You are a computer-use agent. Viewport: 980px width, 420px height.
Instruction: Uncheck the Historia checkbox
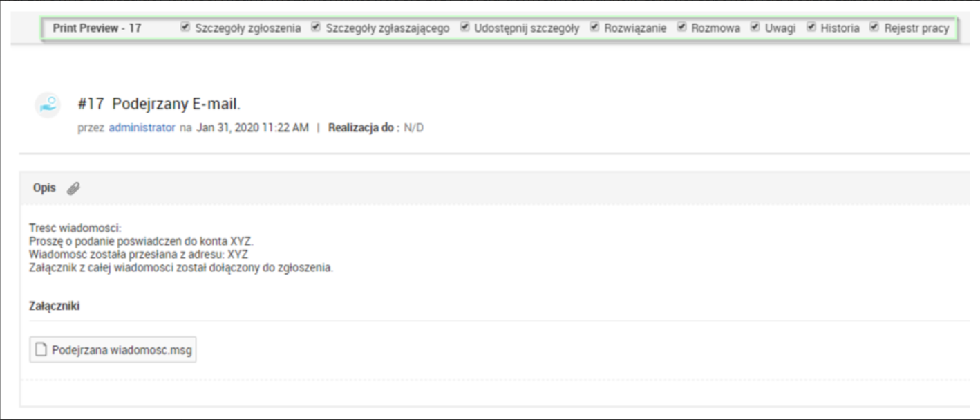pyautogui.click(x=811, y=28)
